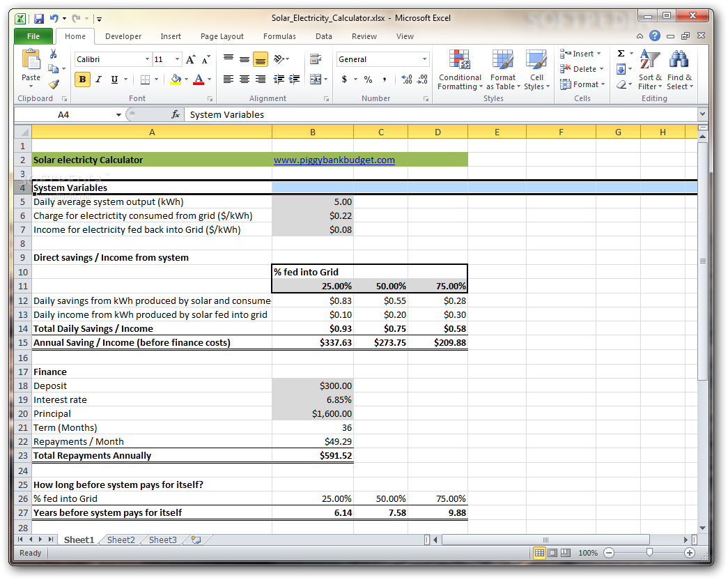Screen dimensions: 728x580
Task: Toggle Underline formatting
Action: [114, 79]
